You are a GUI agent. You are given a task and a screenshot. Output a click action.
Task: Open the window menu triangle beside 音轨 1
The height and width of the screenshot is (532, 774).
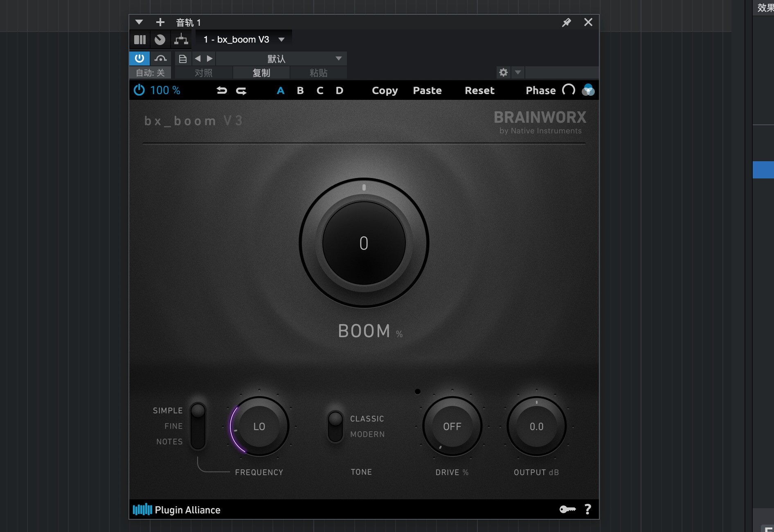(x=139, y=22)
